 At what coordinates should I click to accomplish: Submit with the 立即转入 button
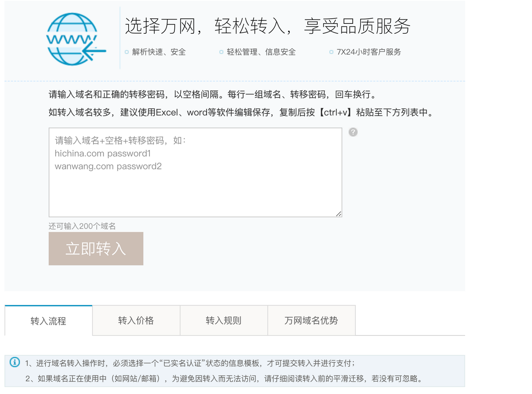(96, 249)
